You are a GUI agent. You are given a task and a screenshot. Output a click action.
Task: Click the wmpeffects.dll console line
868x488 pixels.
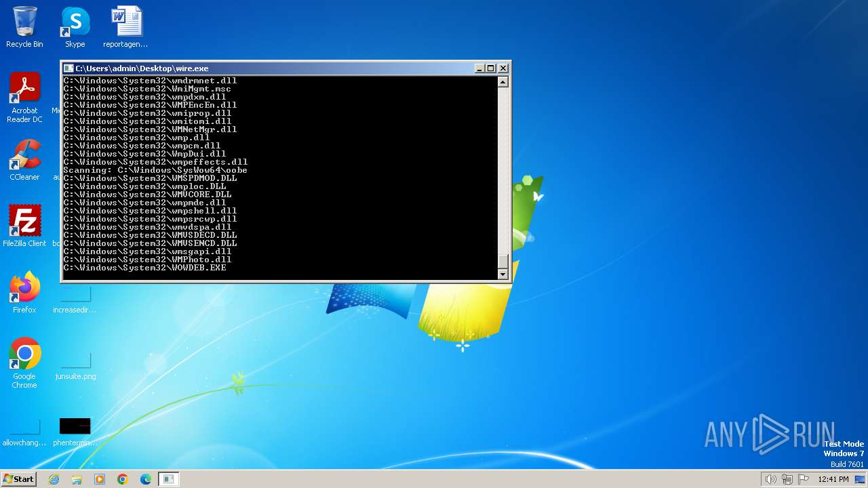pyautogui.click(x=156, y=162)
